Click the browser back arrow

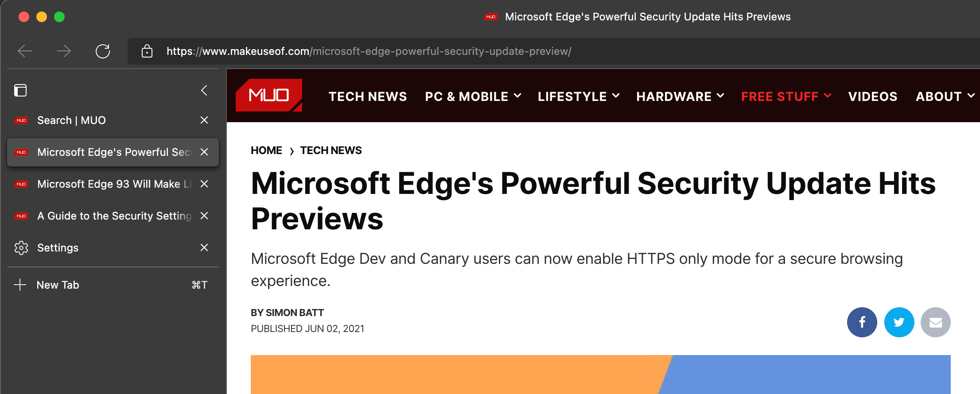[x=25, y=51]
